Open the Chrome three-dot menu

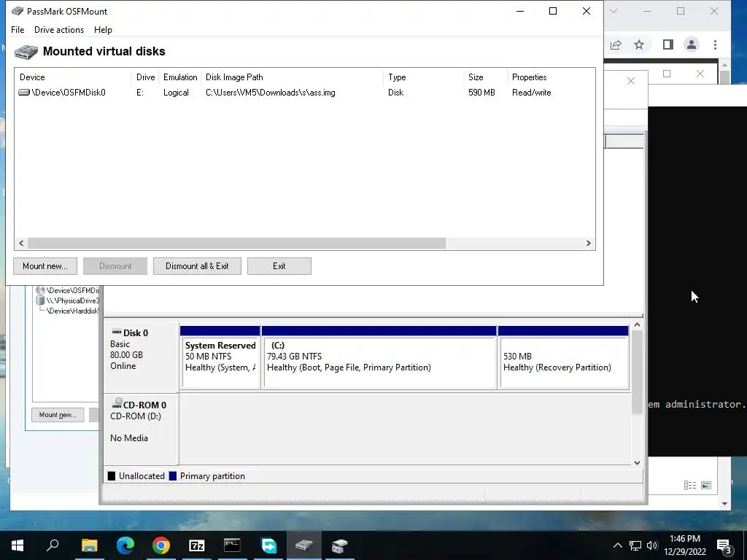click(715, 44)
